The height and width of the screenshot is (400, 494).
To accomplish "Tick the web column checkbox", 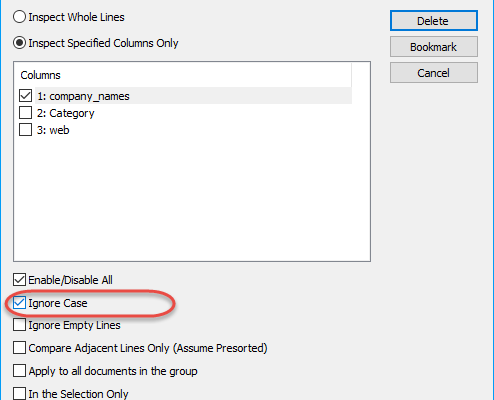I will click(x=25, y=130).
